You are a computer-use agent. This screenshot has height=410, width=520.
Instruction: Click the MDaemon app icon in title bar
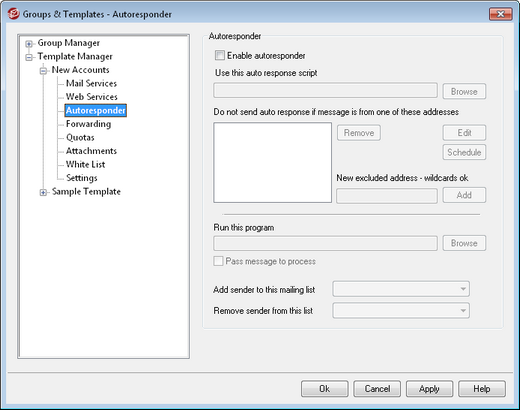13,14
